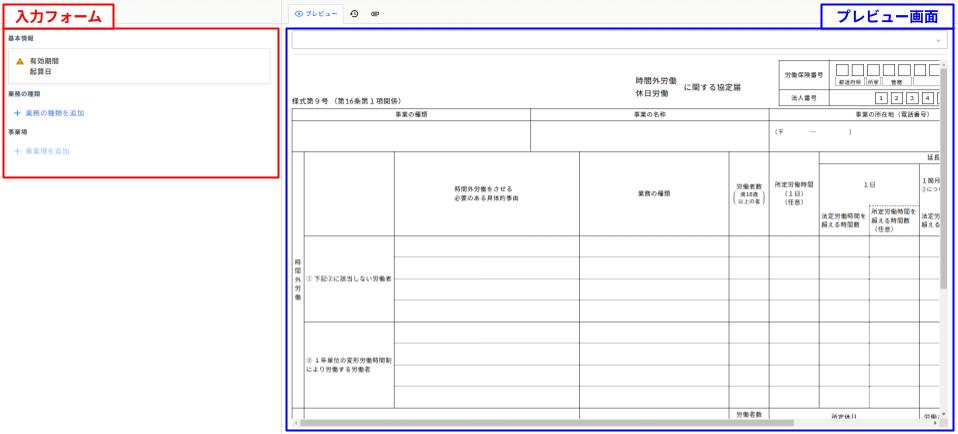Click the 事業の名称 column header
Screen dimensions: 958x434
[649, 114]
